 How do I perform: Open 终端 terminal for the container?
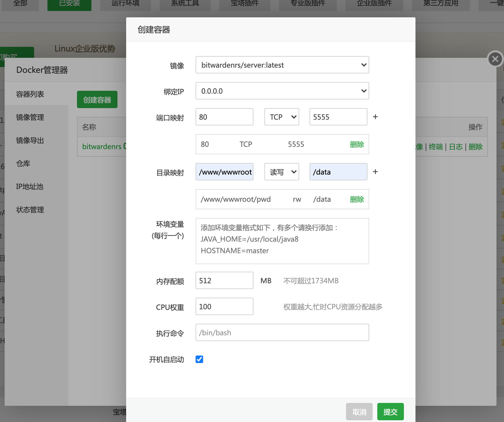(436, 147)
